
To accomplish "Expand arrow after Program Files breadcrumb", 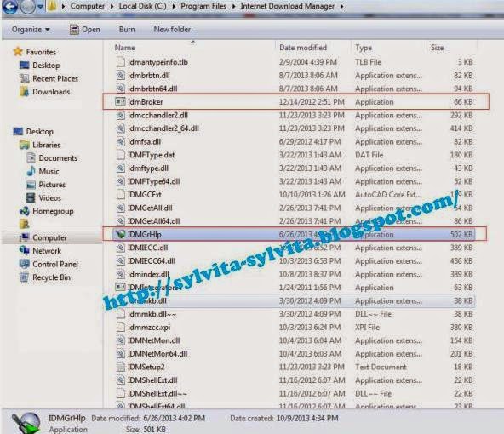I will pos(233,6).
